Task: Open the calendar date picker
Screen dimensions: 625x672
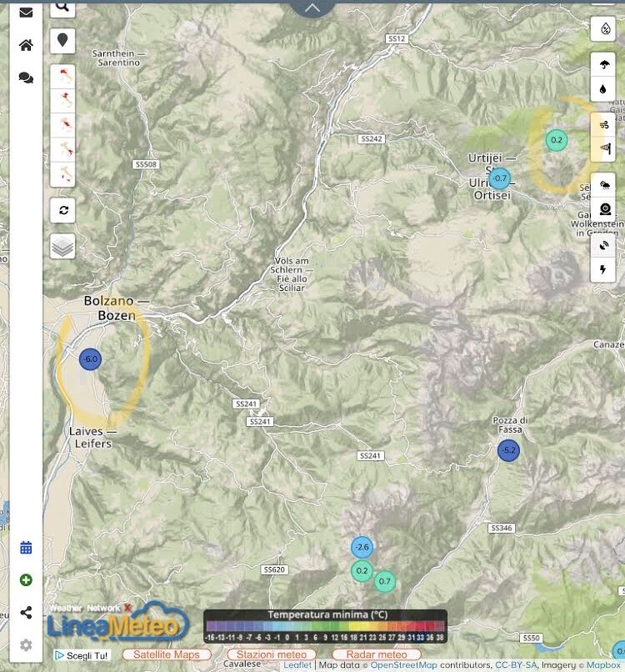Action: tap(26, 548)
